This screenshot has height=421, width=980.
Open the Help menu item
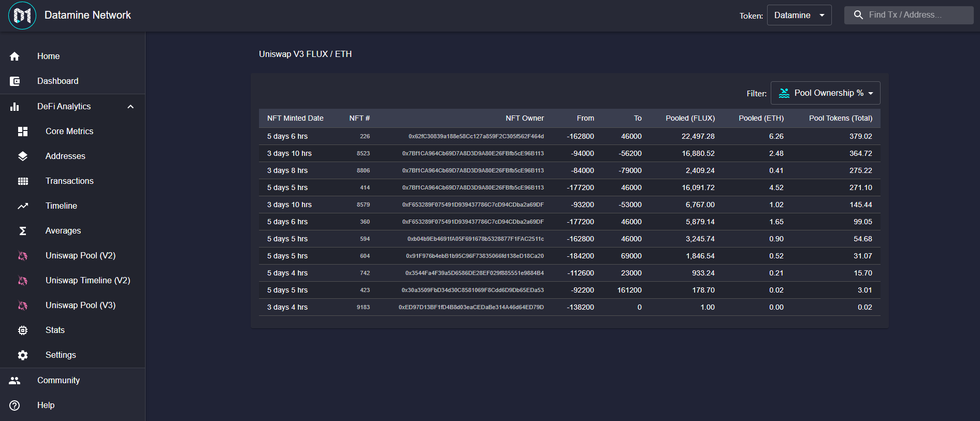click(73, 405)
